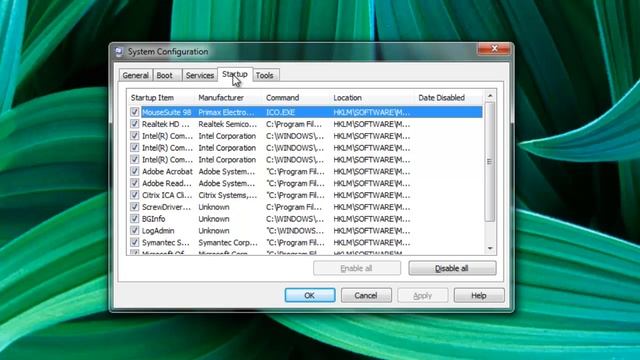
Task: Click the Enable all button
Action: [x=357, y=268]
